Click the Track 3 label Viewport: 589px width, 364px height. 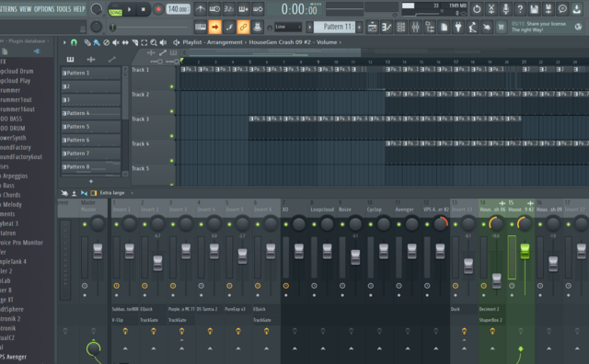click(141, 119)
